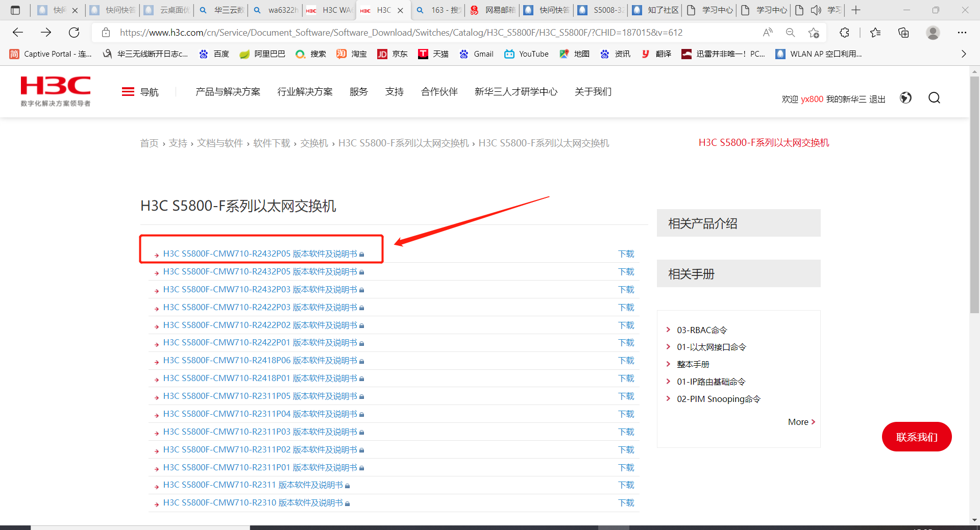
Task: Open the 服务 menu
Action: tap(359, 92)
